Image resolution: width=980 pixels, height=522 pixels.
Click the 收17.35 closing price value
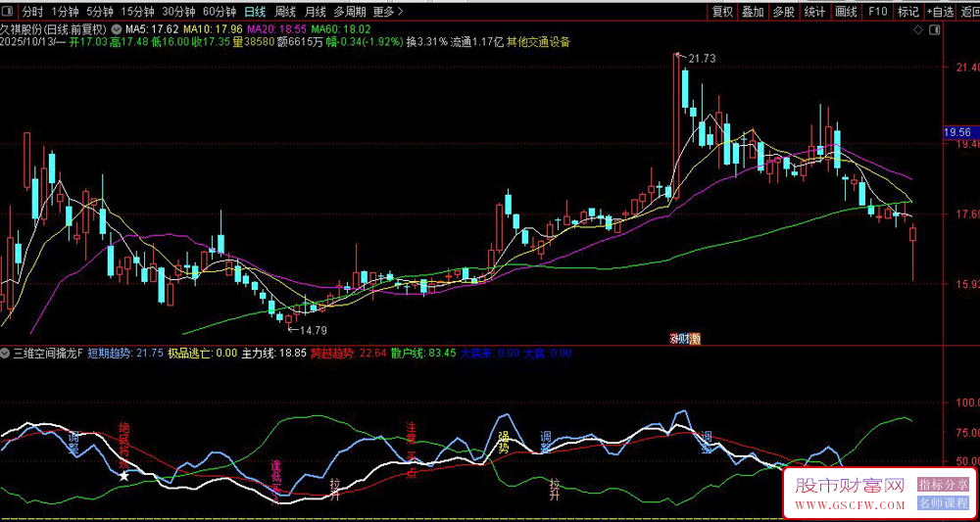[210, 42]
